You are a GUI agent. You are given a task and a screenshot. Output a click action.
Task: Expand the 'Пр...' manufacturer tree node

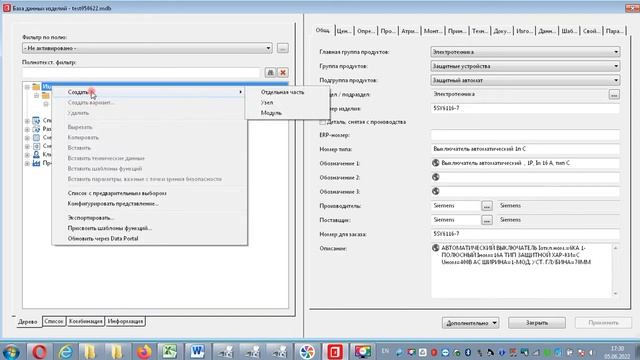[27, 164]
